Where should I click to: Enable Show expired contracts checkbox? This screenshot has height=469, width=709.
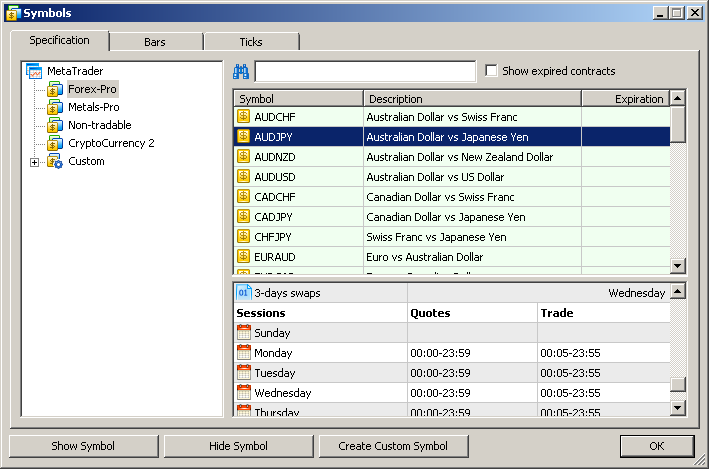pyautogui.click(x=491, y=71)
